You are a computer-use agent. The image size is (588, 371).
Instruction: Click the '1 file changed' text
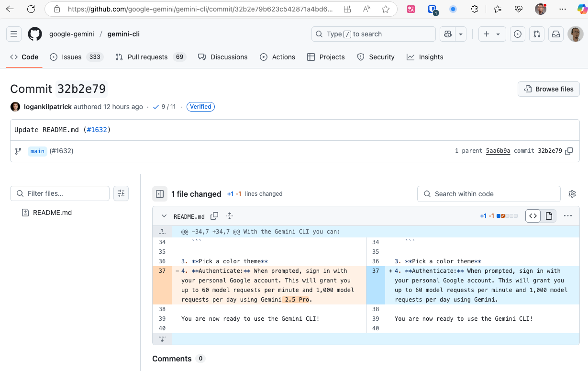[196, 194]
